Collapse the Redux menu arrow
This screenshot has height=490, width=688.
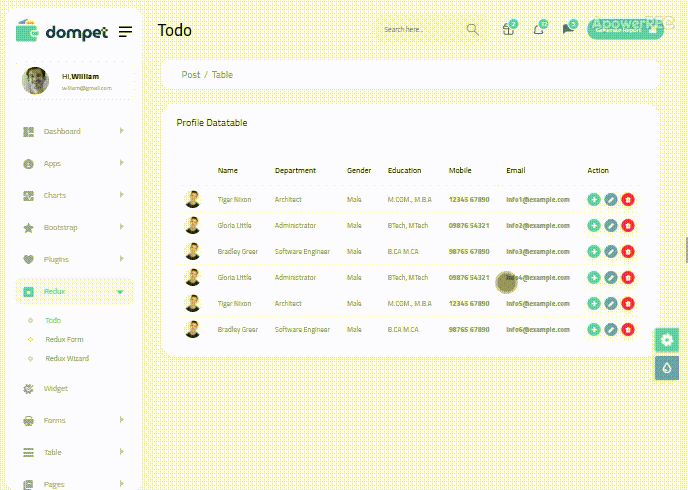tap(120, 292)
